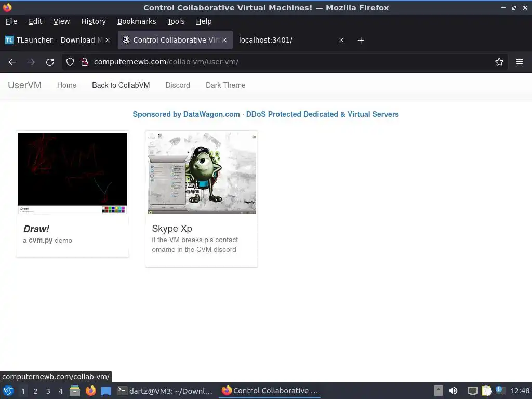Open the Draw! VM thumbnail
Viewport: 532px width, 399px height.
coord(72,173)
